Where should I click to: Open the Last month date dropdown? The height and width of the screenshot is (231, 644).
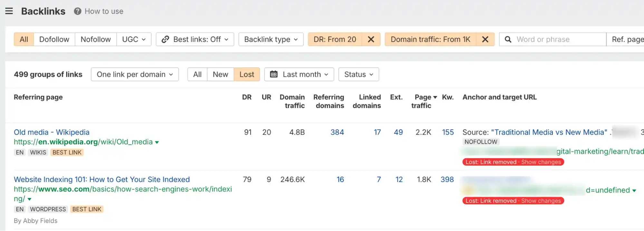(x=299, y=75)
